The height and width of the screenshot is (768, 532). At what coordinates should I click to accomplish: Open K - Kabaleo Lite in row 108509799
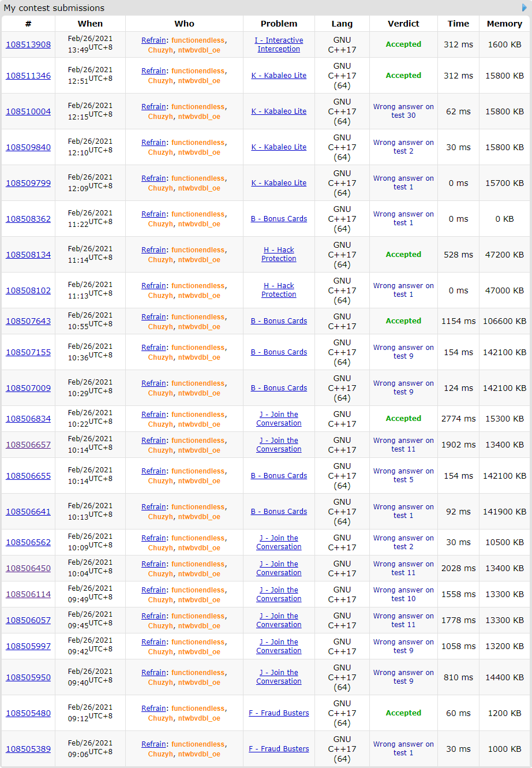click(279, 183)
